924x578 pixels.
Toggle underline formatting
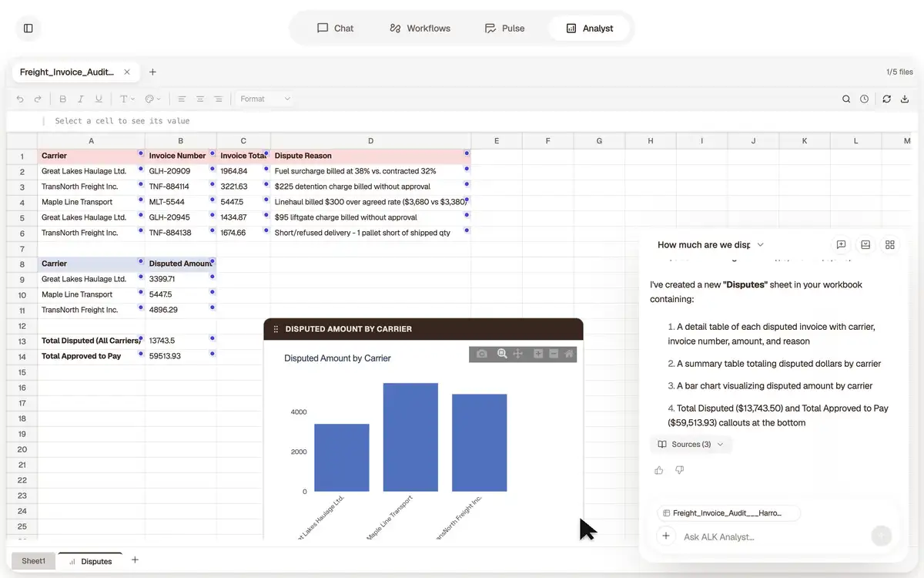click(x=99, y=99)
